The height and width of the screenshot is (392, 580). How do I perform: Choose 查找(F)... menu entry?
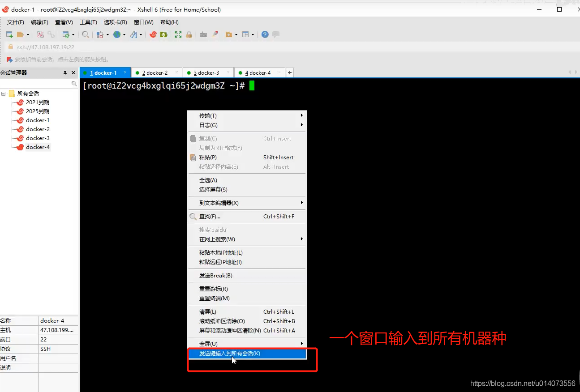tap(247, 217)
